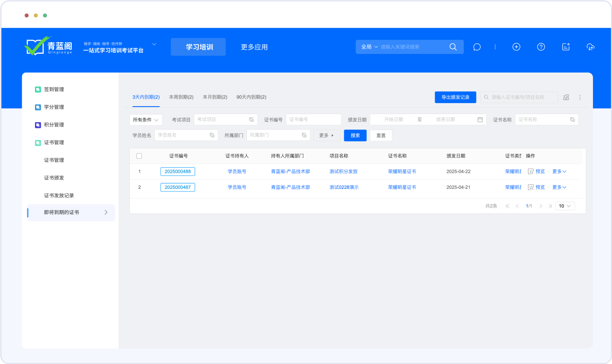Click the 证书编号 filter input field
The height and width of the screenshot is (364, 612).
click(313, 119)
